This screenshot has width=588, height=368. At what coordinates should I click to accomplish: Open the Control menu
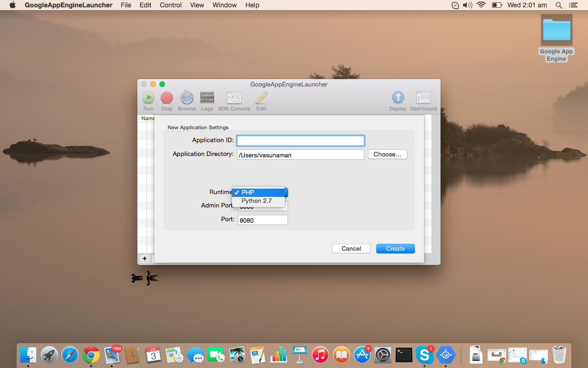click(170, 5)
